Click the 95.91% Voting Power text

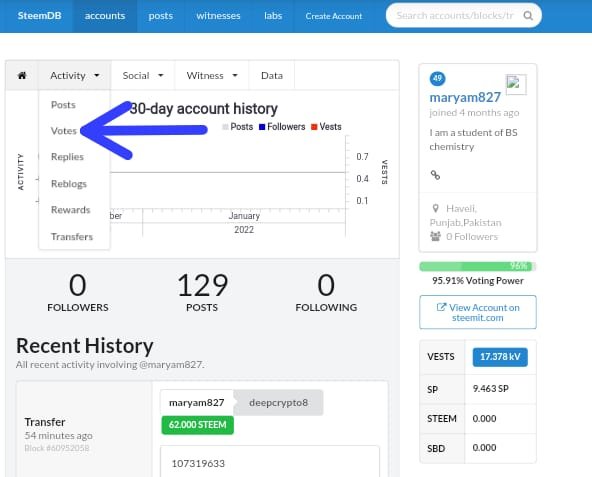point(478,281)
